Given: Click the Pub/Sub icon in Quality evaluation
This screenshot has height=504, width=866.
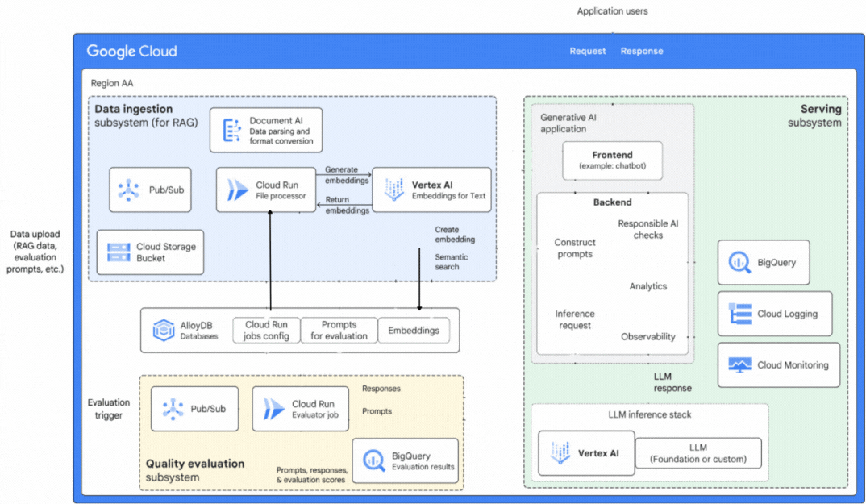Looking at the screenshot, I should (x=173, y=409).
